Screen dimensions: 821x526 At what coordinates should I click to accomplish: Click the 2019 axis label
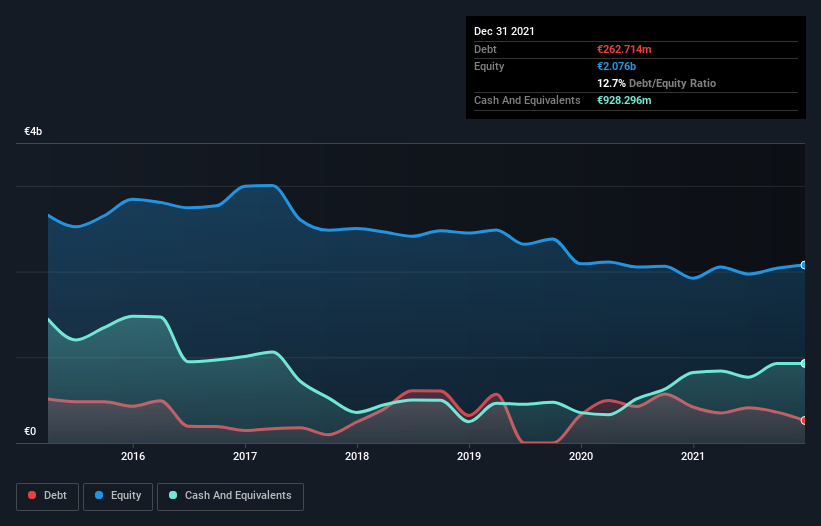tap(469, 456)
